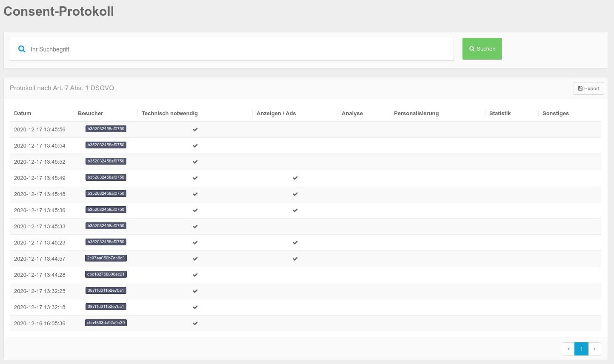This screenshot has height=364, width=614.
Task: Click visitor badge dbc182768808ec21
Action: click(x=106, y=274)
